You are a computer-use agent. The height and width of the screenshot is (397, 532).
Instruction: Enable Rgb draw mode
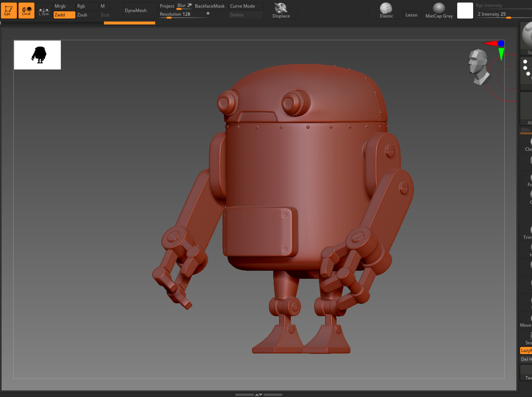click(x=87, y=6)
